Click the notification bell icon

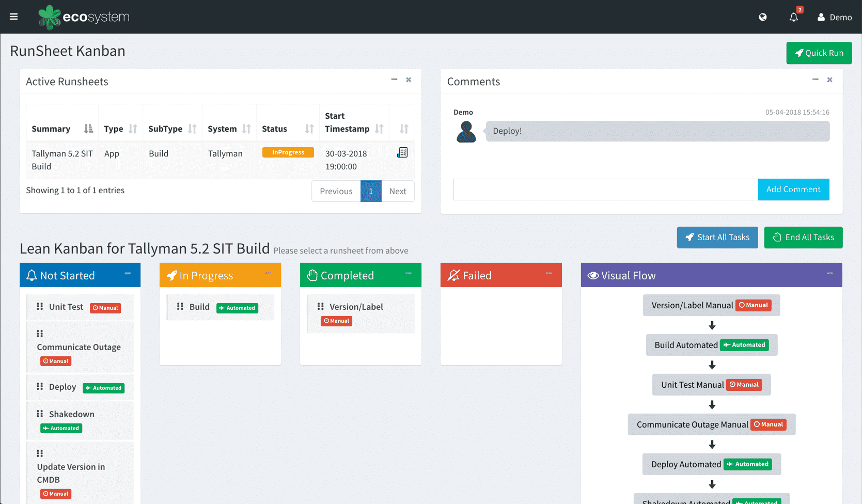click(x=794, y=17)
